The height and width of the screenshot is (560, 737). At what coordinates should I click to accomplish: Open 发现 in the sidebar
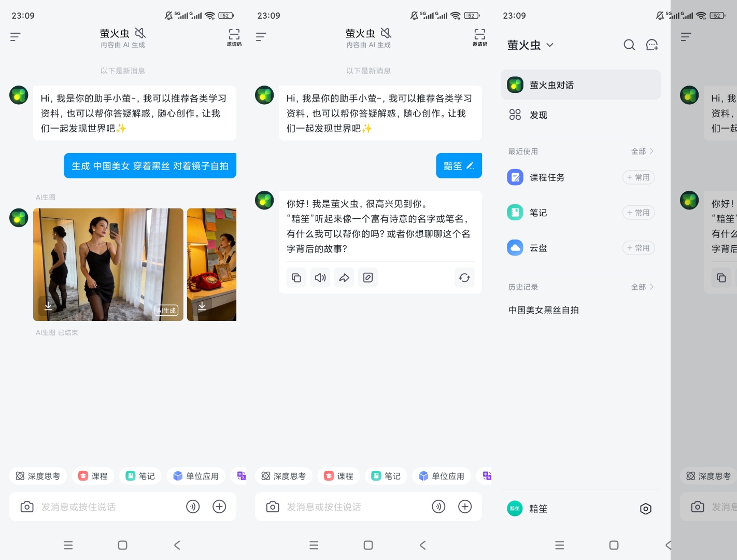(x=580, y=115)
